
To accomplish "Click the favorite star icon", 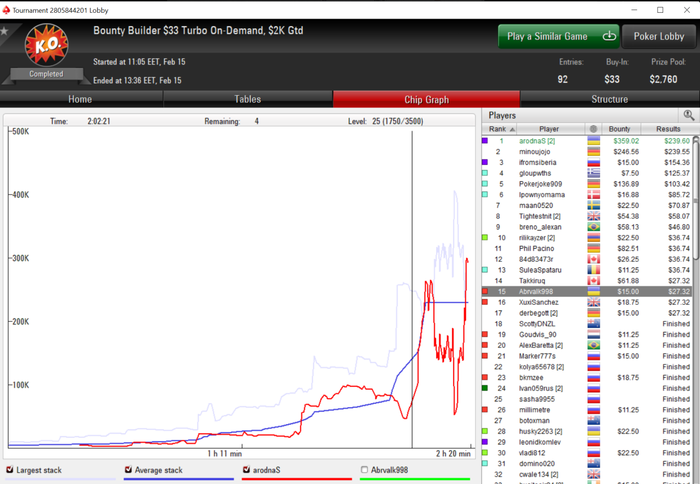I will pos(4,31).
